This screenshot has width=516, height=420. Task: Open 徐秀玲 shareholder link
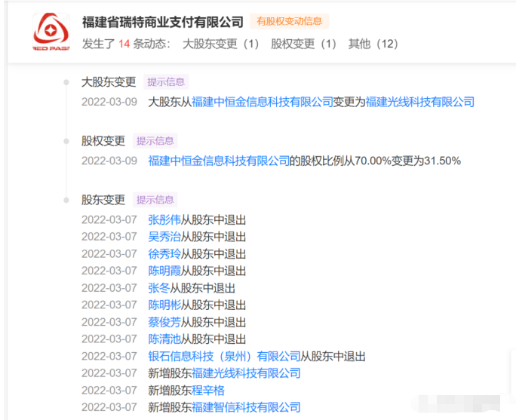164,254
